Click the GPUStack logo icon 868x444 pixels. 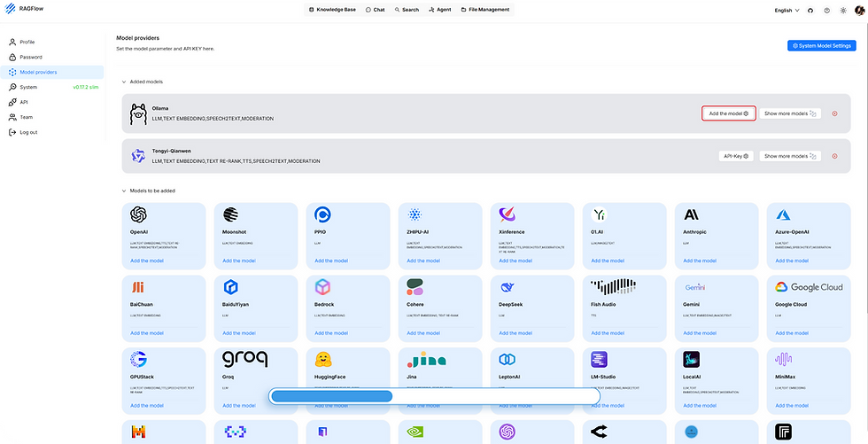[x=138, y=359]
